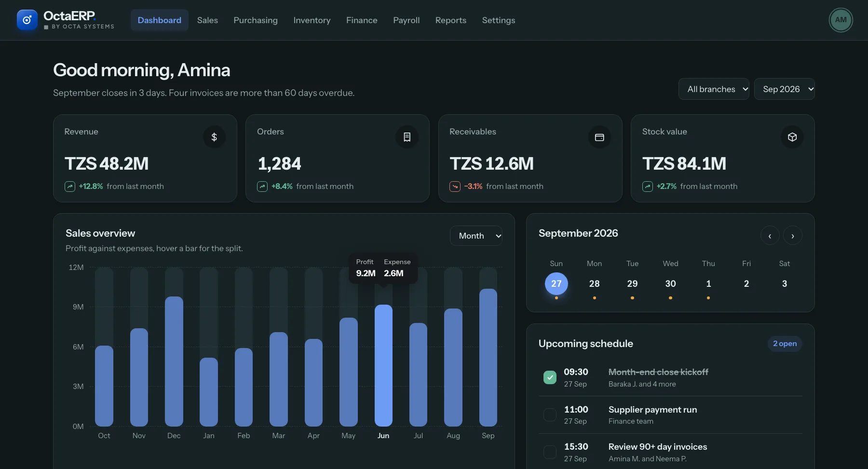Viewport: 868px width, 469px height.
Task: Click the Mar bar in the sales chart
Action: (x=279, y=379)
